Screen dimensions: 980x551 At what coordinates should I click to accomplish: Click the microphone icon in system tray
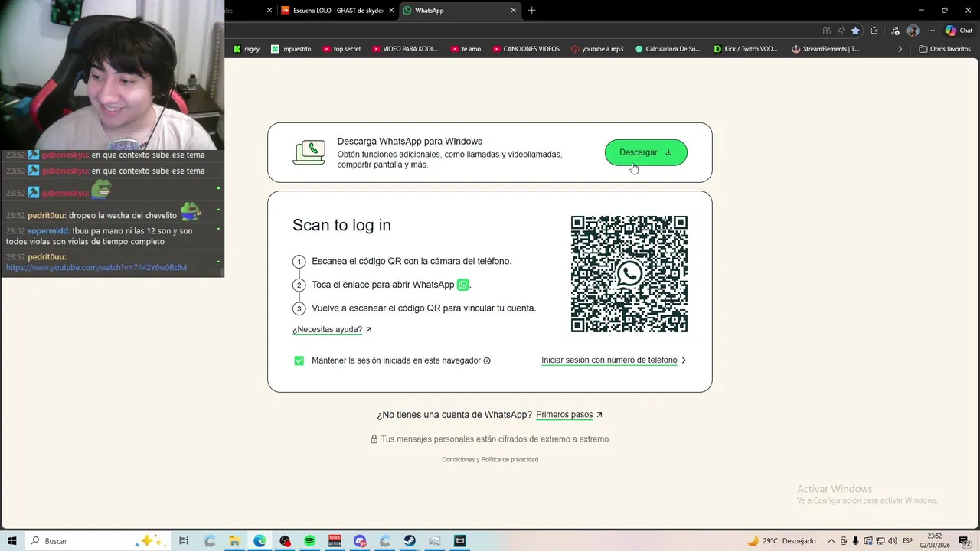(856, 541)
